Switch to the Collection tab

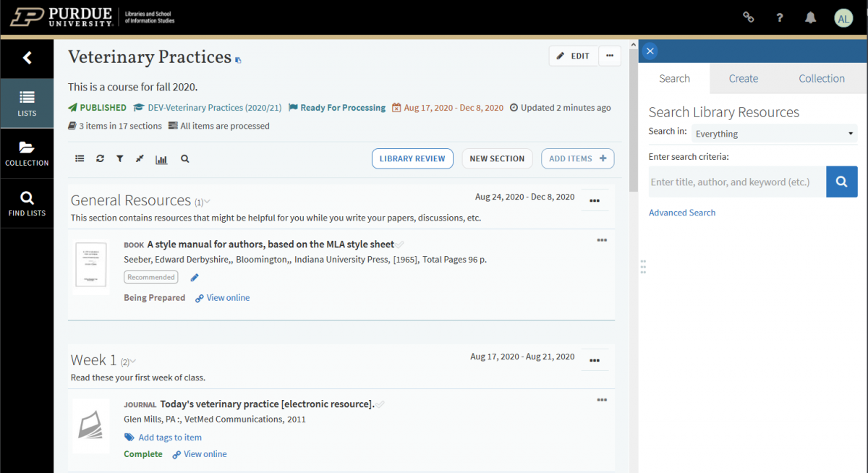tap(821, 78)
